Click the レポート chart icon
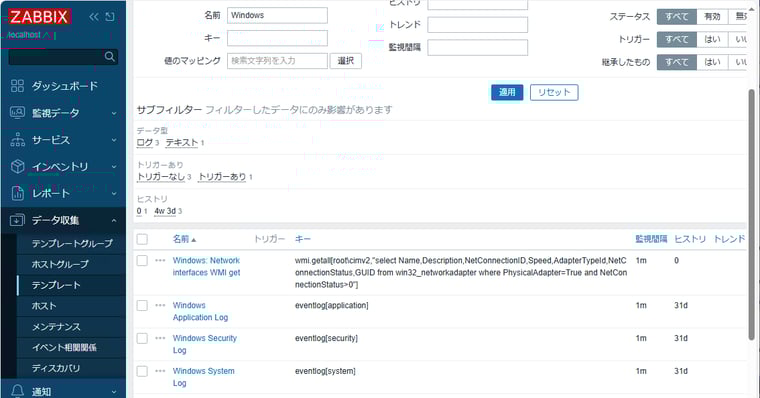The height and width of the screenshot is (398, 760). (x=17, y=193)
